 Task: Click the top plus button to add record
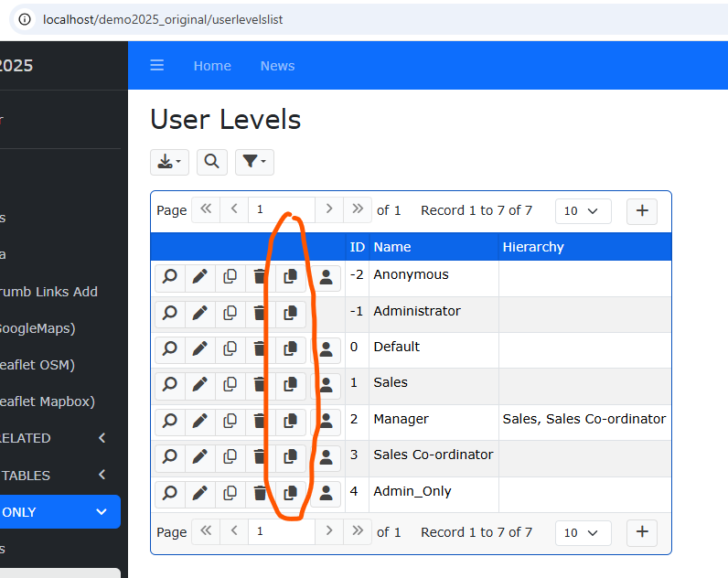[642, 210]
